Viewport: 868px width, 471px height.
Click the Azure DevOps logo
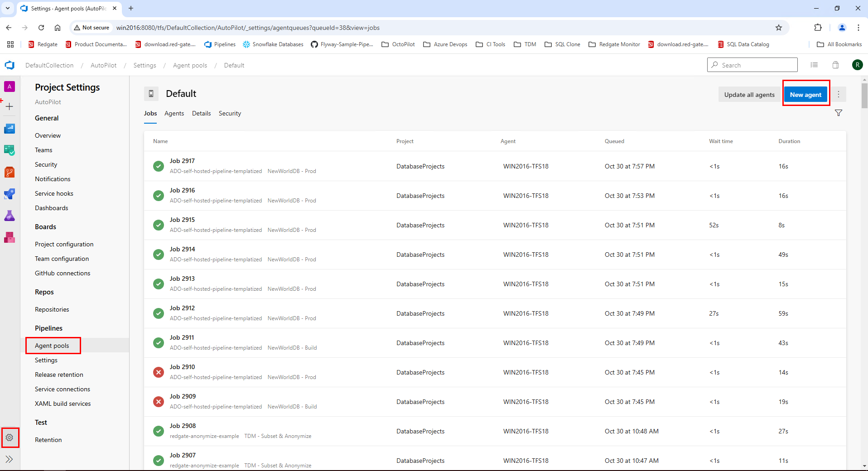coord(10,65)
